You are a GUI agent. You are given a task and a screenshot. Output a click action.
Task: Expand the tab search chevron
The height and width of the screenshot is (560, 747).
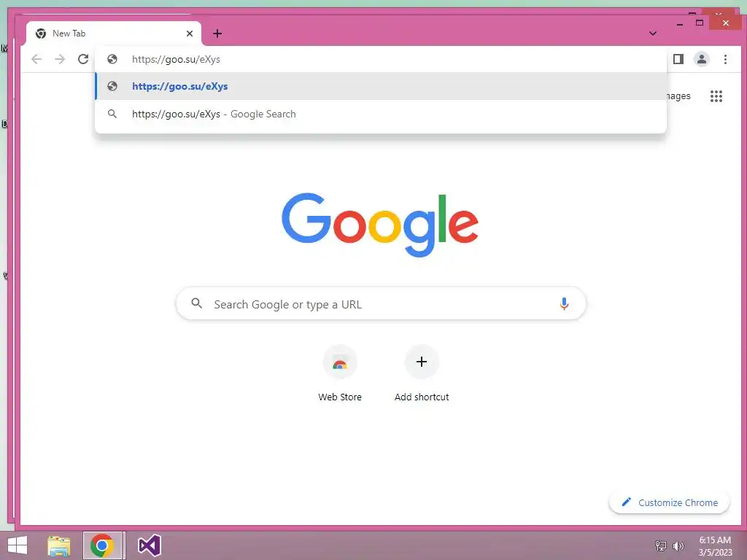(653, 34)
